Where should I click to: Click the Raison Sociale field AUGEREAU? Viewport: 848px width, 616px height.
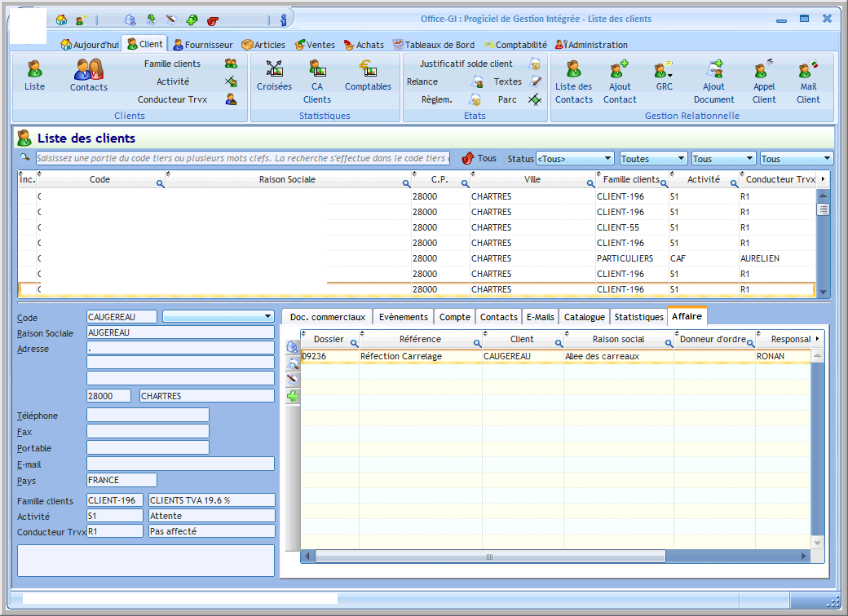(x=181, y=332)
